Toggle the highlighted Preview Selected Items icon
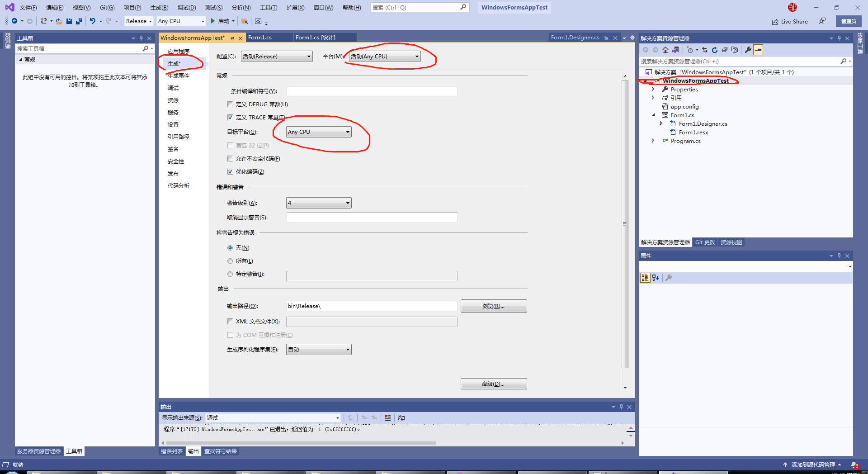This screenshot has height=474, width=868. click(758, 50)
